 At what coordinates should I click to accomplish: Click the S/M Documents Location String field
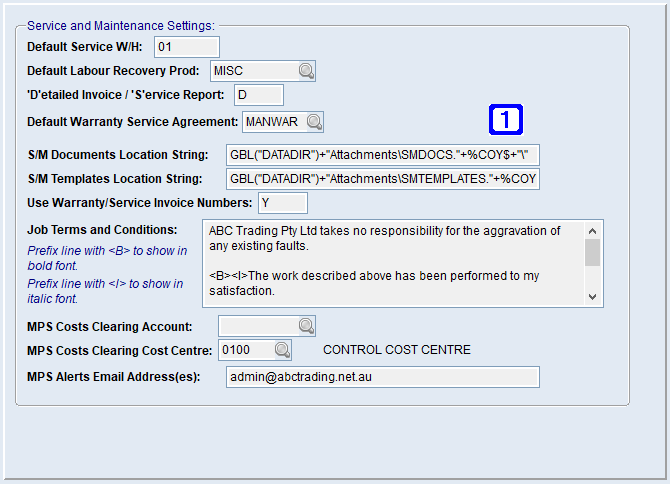click(382, 155)
